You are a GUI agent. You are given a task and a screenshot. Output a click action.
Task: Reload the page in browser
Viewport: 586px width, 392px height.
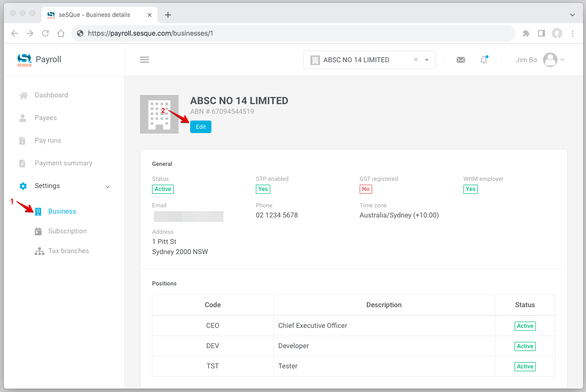tap(45, 33)
